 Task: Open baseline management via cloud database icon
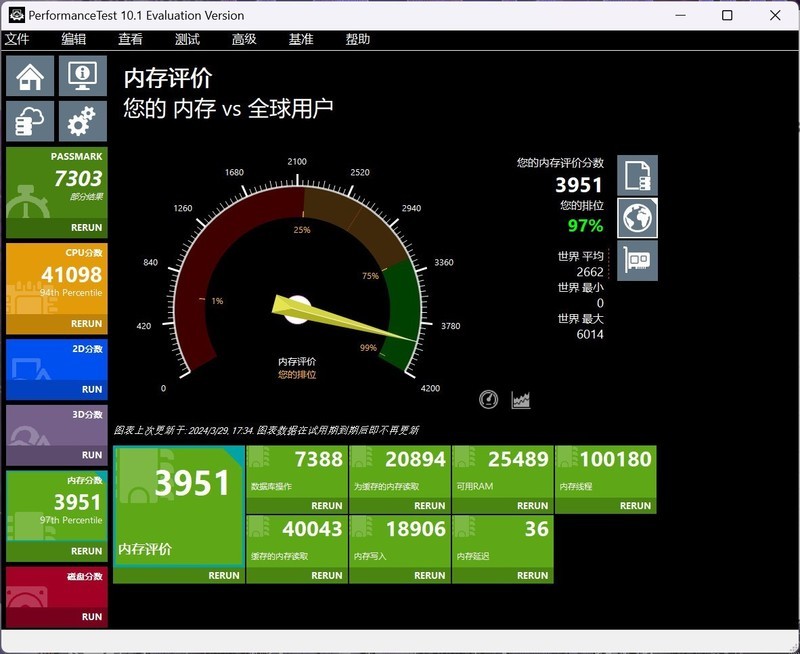coord(29,121)
